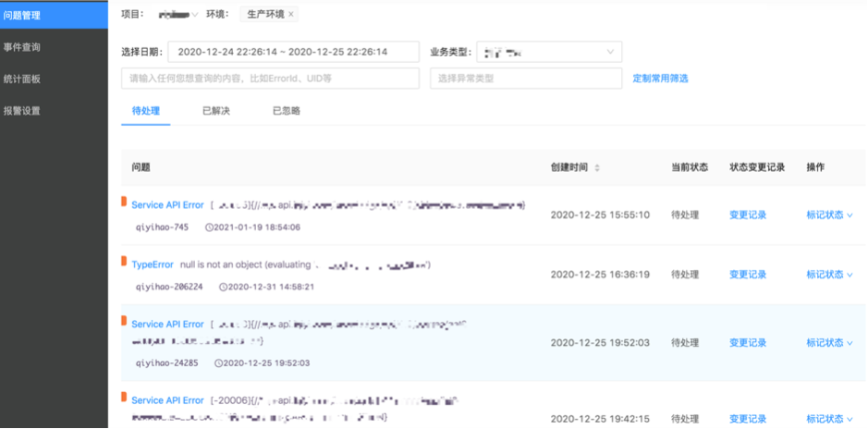
Task: Select text qiyihao-206224
Action: pos(169,288)
